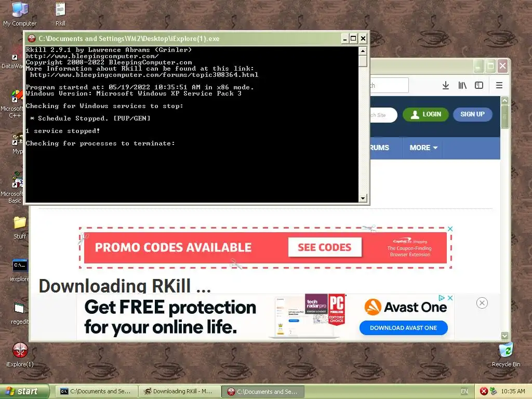Open the iexplore command prompt shortcut
This screenshot has height=399, width=532.
pos(20,270)
